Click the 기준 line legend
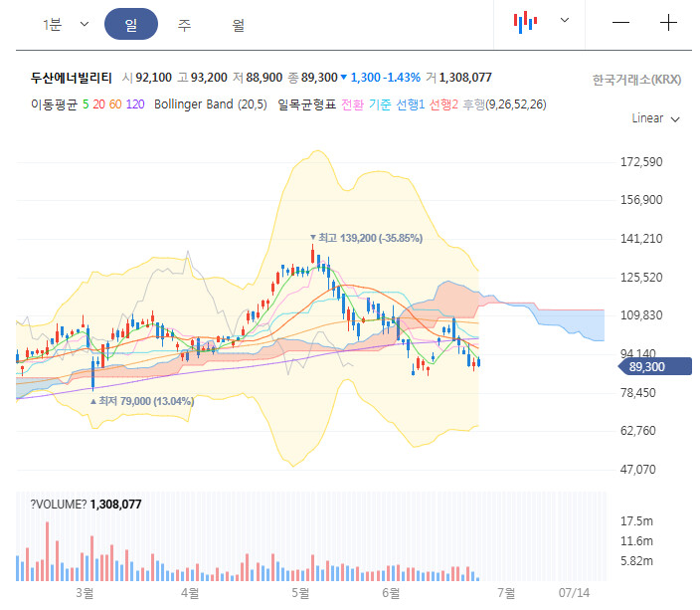This screenshot has width=700, height=610. (x=380, y=104)
